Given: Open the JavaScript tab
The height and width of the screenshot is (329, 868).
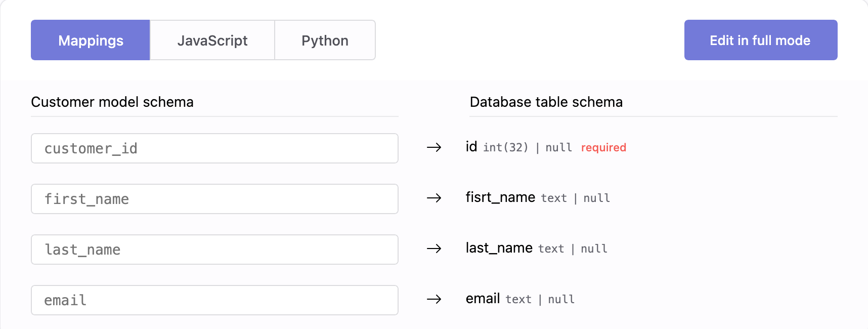Looking at the screenshot, I should click(x=212, y=40).
